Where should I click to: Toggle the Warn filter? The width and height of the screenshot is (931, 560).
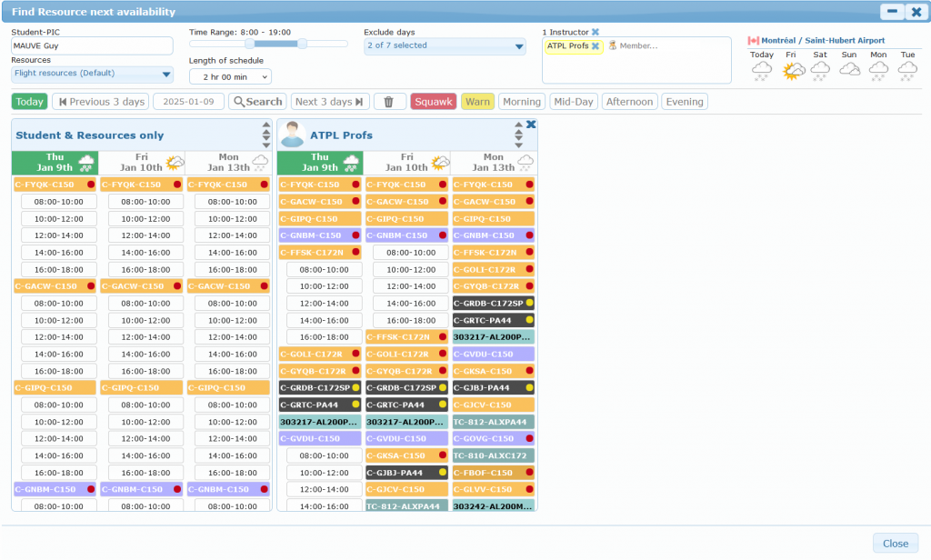point(477,102)
